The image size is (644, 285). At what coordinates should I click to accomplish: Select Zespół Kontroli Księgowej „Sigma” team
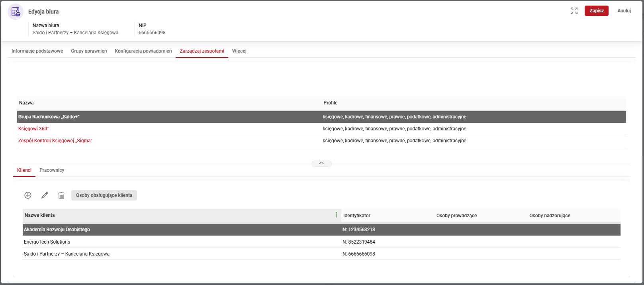(x=55, y=141)
